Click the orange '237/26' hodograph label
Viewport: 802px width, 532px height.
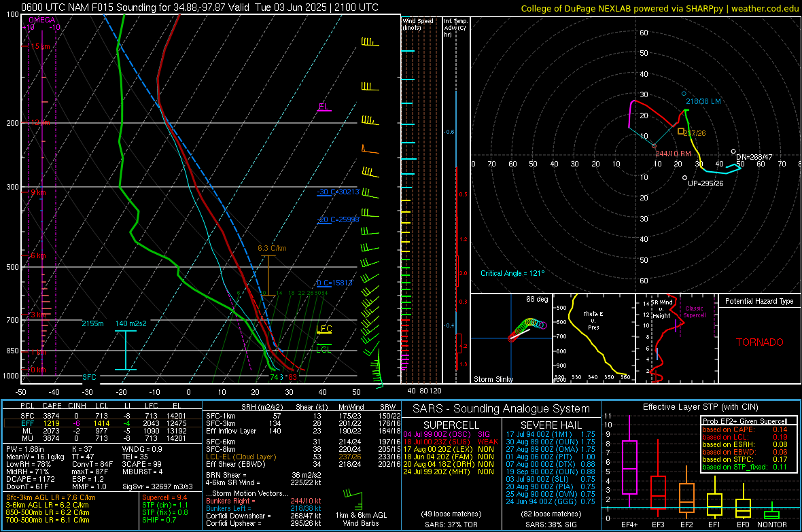point(695,133)
